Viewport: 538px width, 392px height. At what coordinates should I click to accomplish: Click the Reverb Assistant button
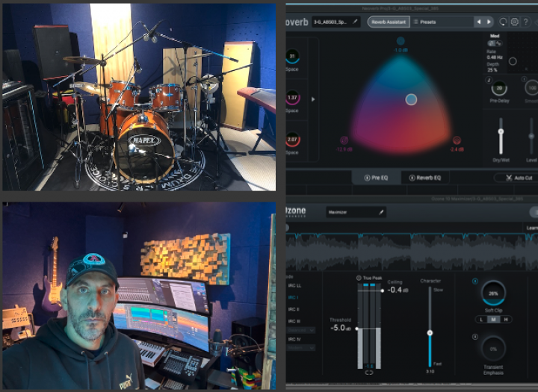point(388,22)
